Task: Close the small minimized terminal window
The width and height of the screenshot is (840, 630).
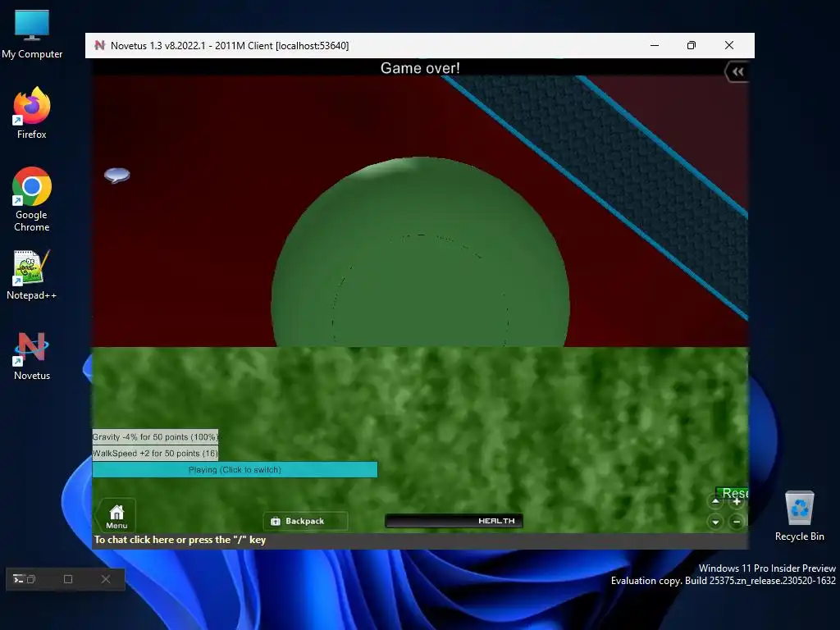Action: point(106,579)
